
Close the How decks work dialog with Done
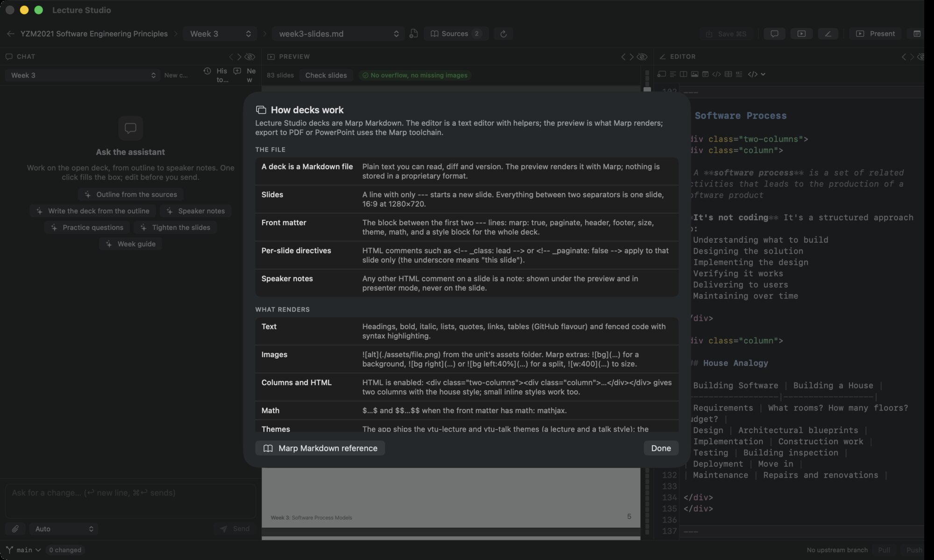[661, 448]
